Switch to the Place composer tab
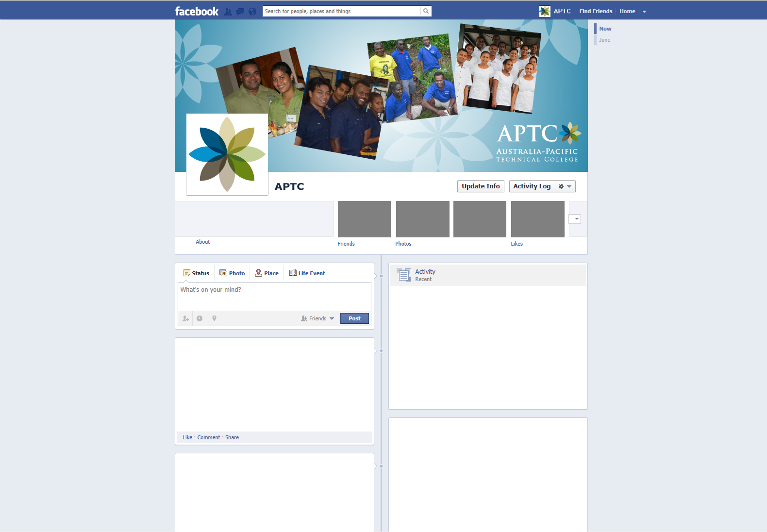Image resolution: width=767 pixels, height=532 pixels. coord(267,273)
